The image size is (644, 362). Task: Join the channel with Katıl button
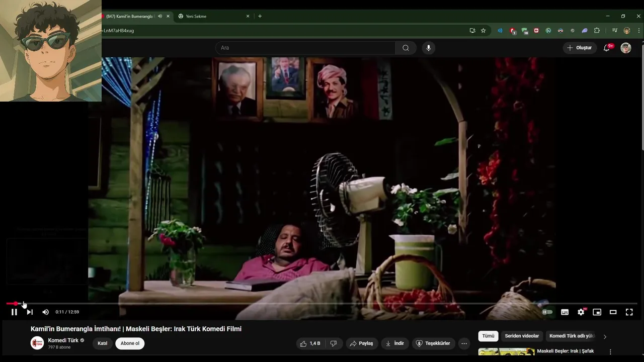[103, 343]
